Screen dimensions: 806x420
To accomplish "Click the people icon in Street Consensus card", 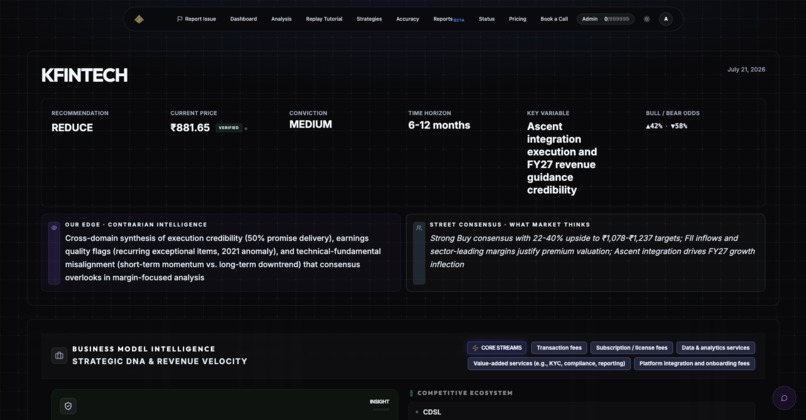I will tap(419, 228).
